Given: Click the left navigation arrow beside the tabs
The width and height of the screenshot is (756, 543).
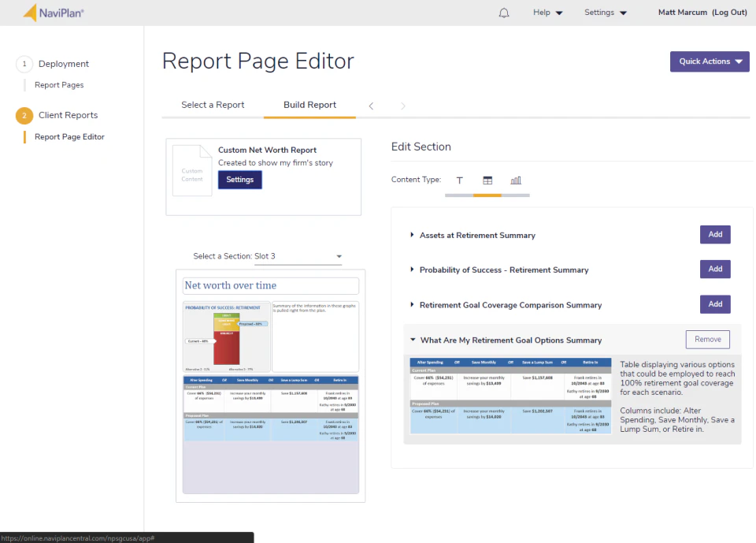Looking at the screenshot, I should tap(371, 106).
